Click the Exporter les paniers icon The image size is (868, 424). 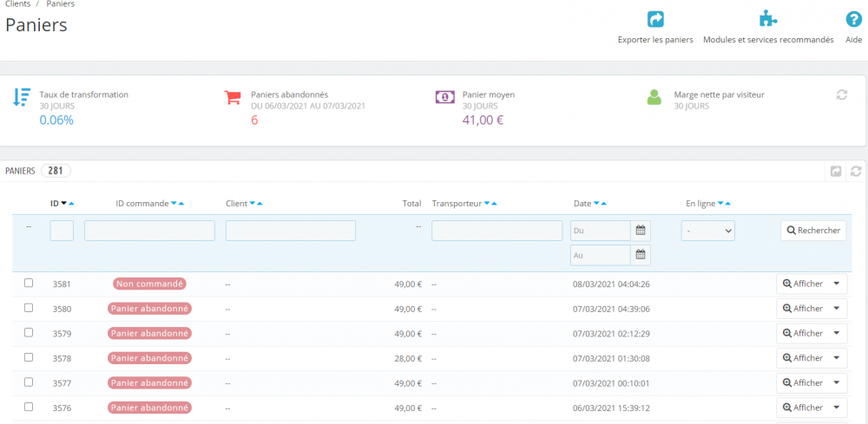click(x=655, y=20)
